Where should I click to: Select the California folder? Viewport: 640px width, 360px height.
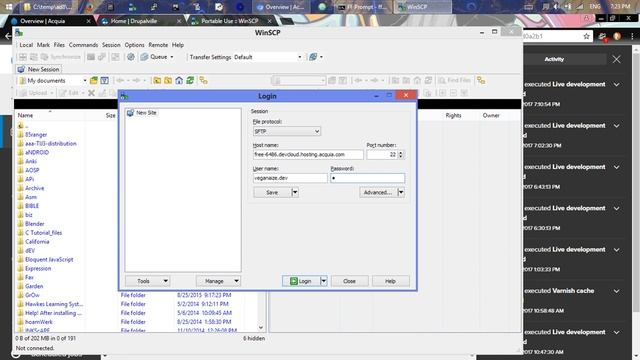point(37,242)
